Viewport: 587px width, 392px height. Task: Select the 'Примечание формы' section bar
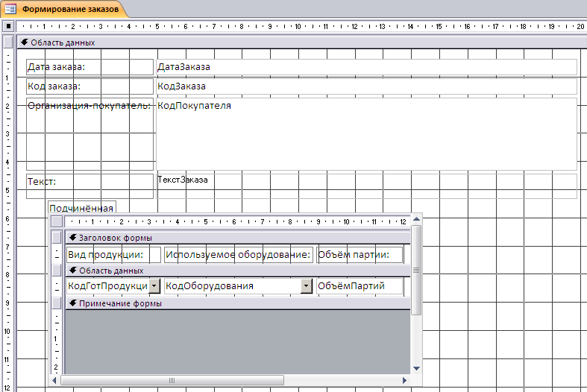238,303
